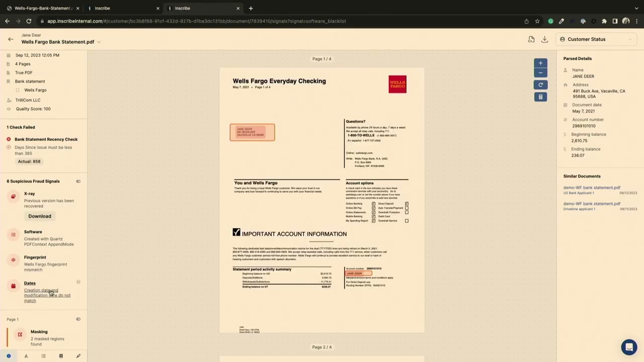This screenshot has width=644, height=362.
Task: Open the calculator tool below rotate
Action: (540, 97)
